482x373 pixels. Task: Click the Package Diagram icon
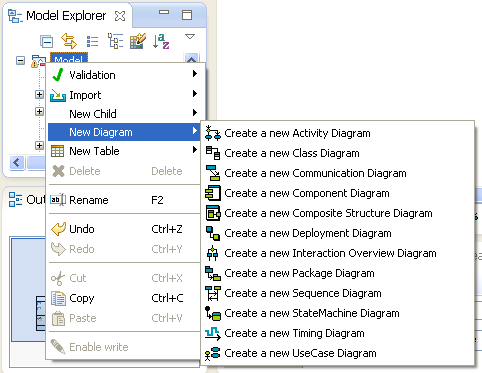[x=213, y=273]
